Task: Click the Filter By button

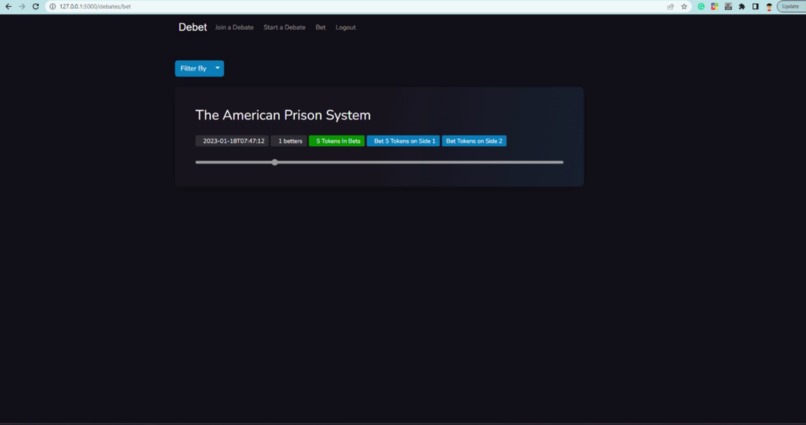Action: tap(193, 68)
